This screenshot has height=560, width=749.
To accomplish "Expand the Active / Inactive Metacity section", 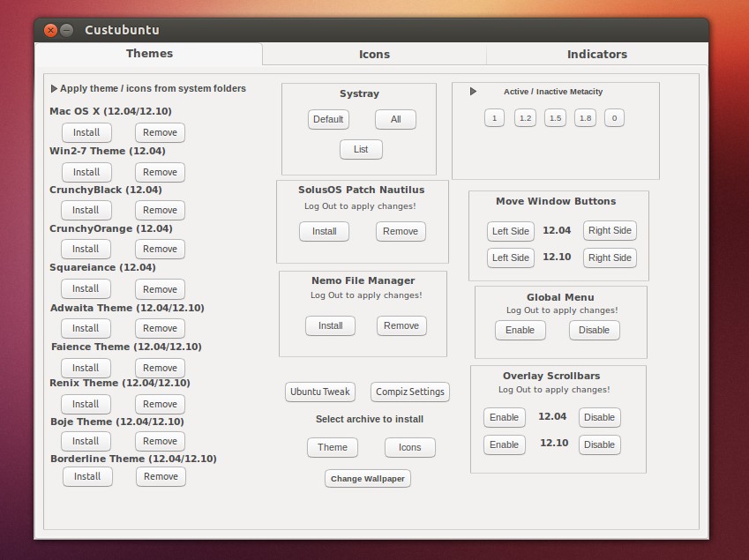I will 473,91.
